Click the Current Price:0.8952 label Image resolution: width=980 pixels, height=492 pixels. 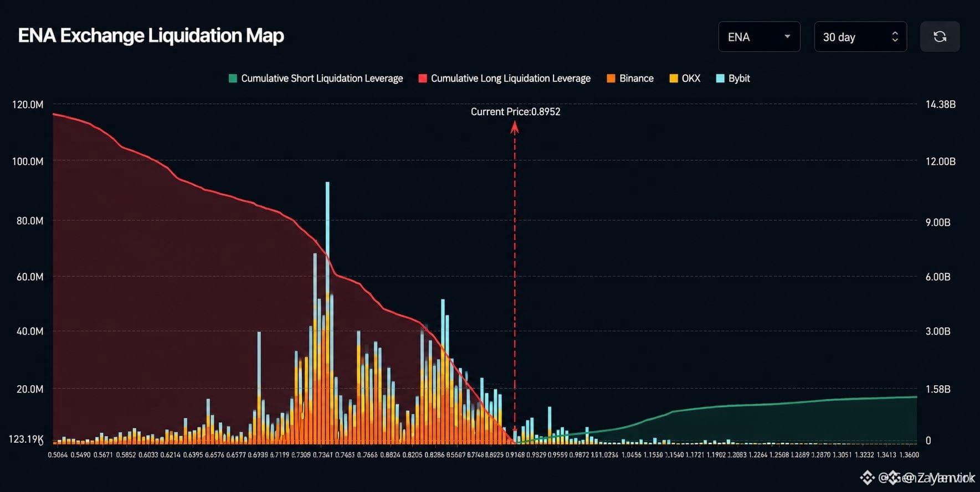[x=515, y=112]
